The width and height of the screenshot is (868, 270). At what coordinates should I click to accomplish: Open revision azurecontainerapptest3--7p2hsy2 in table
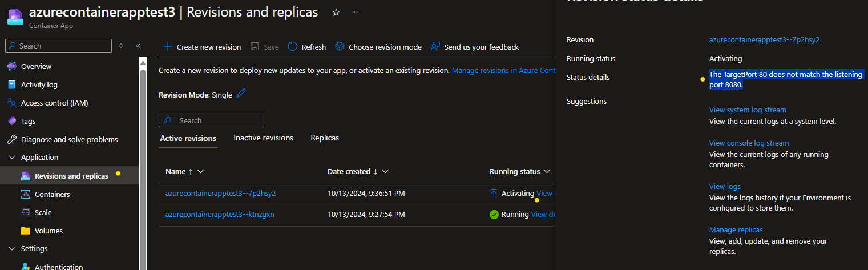tap(220, 194)
